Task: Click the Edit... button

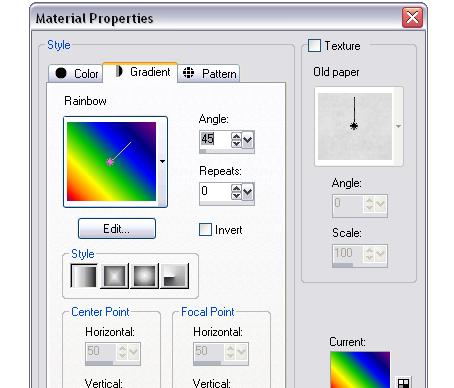Action: (117, 229)
